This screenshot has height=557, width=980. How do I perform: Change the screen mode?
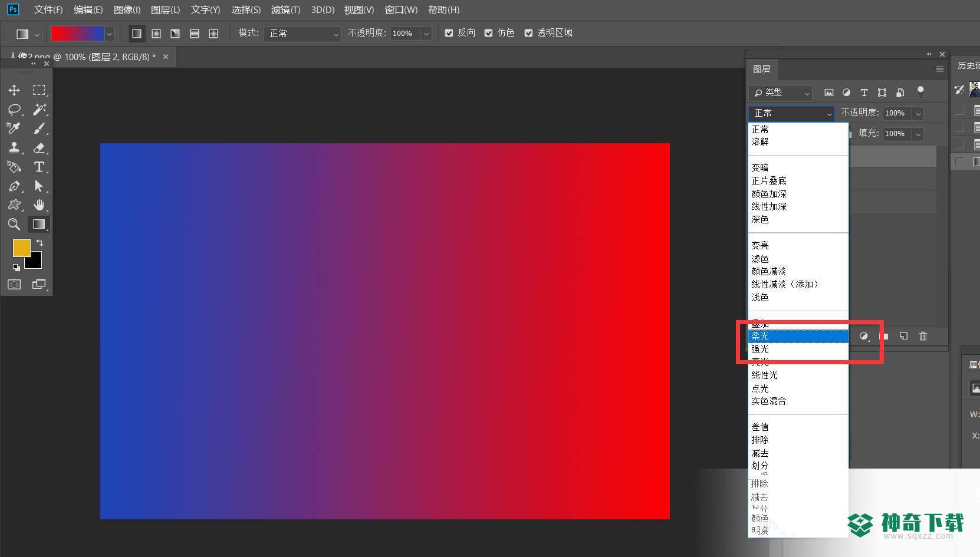[39, 284]
